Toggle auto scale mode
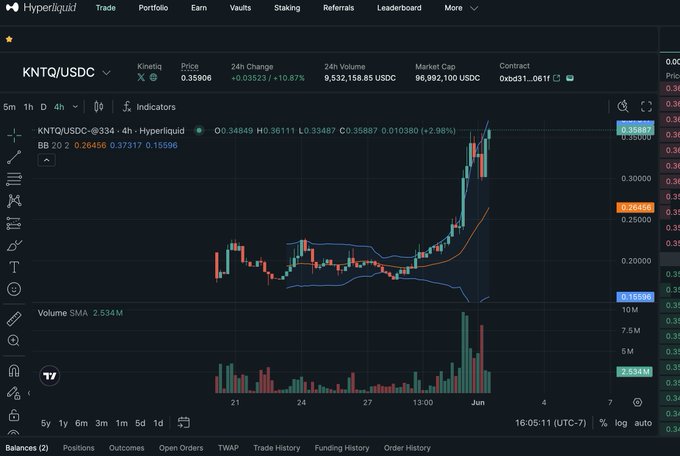The height and width of the screenshot is (456, 680). [x=643, y=423]
